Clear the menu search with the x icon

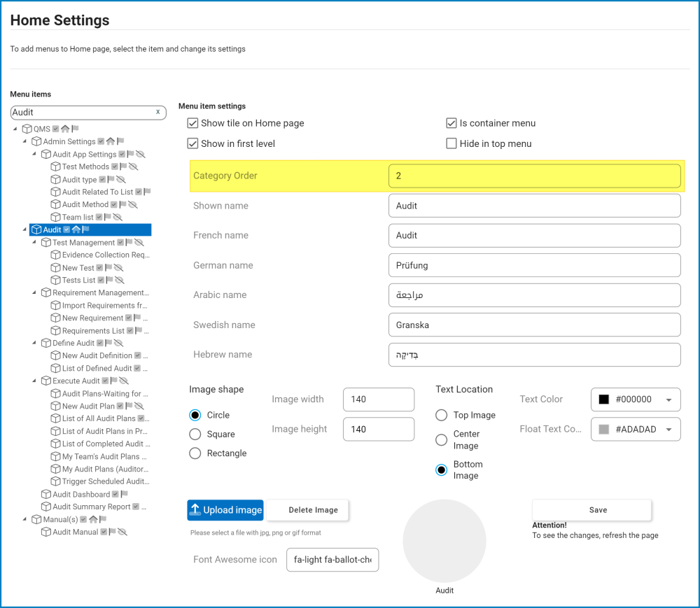(x=158, y=112)
